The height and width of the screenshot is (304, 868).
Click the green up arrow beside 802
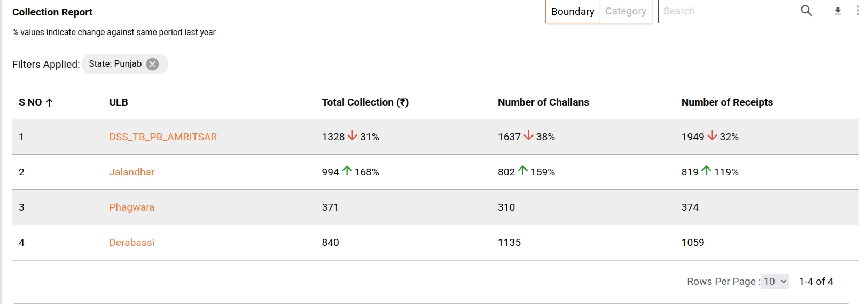tap(522, 171)
